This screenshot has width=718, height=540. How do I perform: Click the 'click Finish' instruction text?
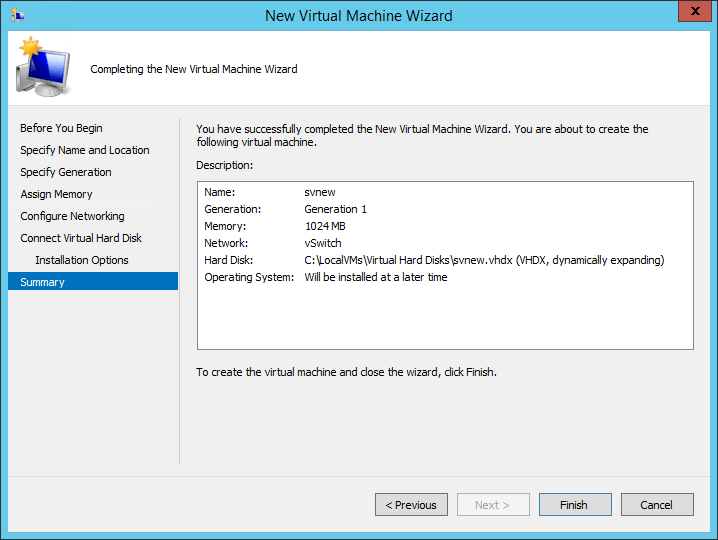(346, 372)
